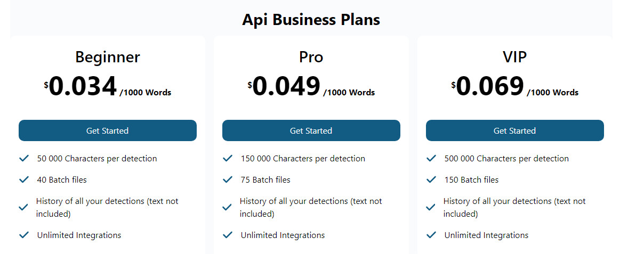Screen dimensions: 644x254
Task: Click checkmark beside 50 000 Characters per detection
Action: (x=23, y=158)
